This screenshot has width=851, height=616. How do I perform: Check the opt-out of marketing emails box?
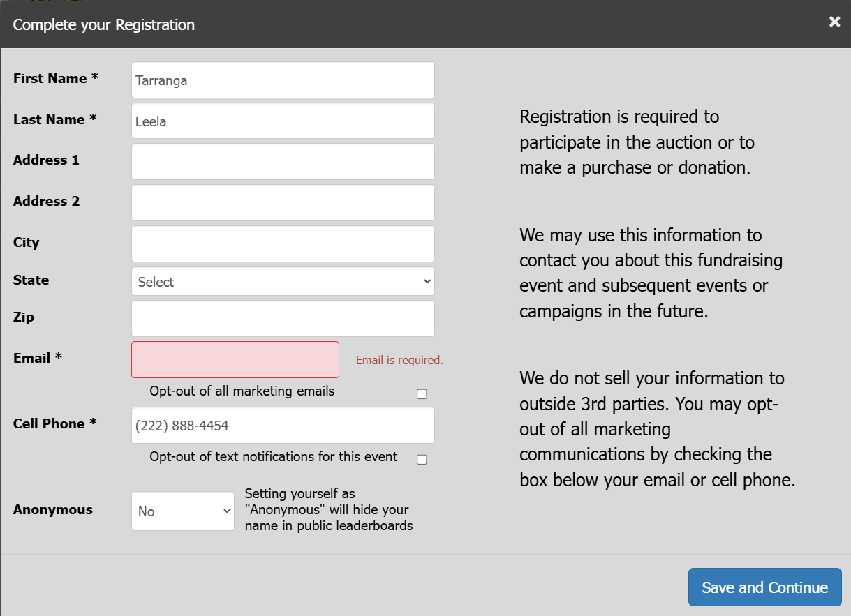422,394
